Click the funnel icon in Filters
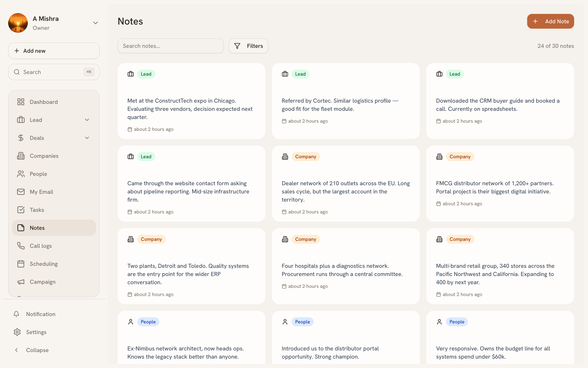The width and height of the screenshot is (588, 368). 237,46
